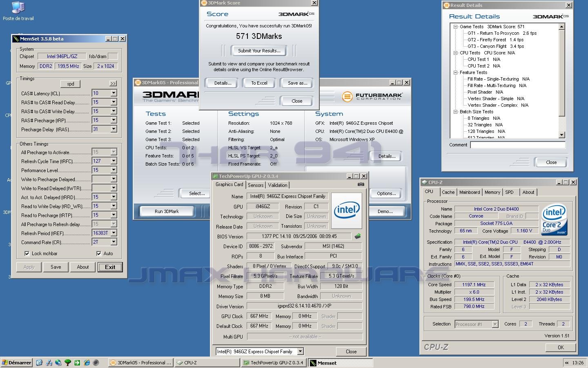Screen dimensions: 588x368
Task: Switch to the Sensors tab in GPU-Z
Action: [x=256, y=185]
